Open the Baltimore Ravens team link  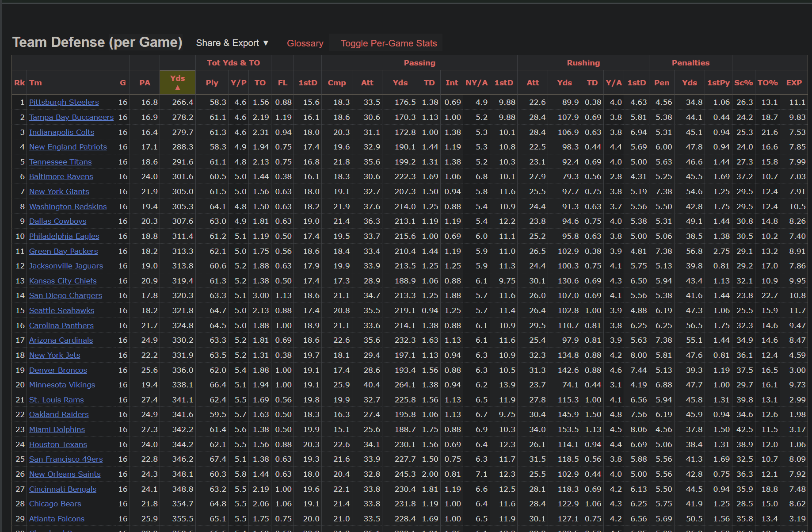pos(61,176)
